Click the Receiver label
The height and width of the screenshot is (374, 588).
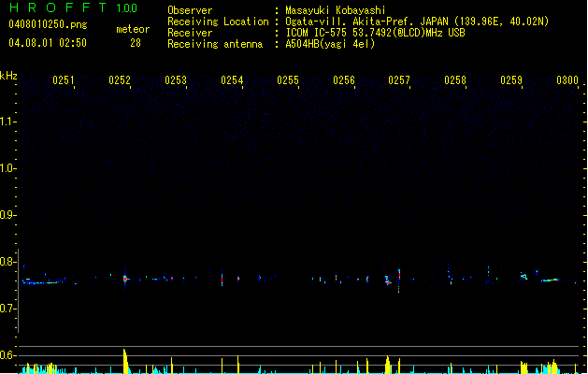pos(190,33)
